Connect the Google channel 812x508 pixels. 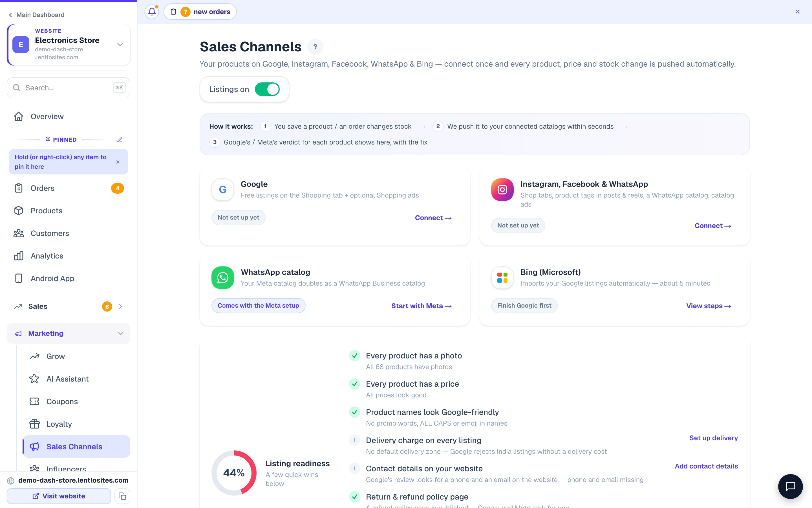coord(433,218)
